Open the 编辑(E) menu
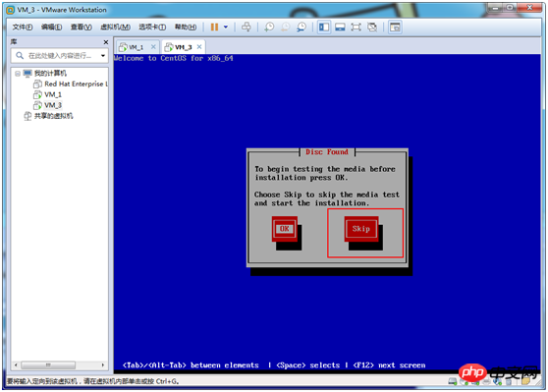The image size is (548, 392). [x=51, y=28]
